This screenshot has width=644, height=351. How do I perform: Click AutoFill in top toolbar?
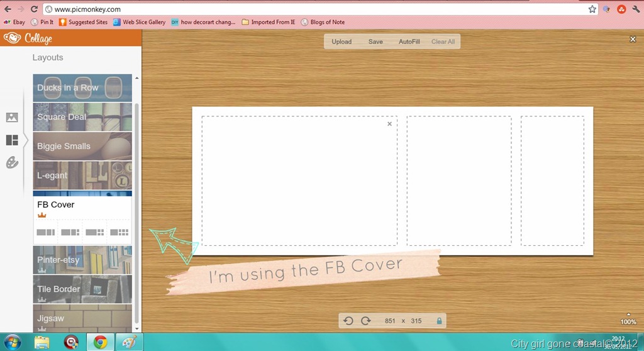point(409,42)
